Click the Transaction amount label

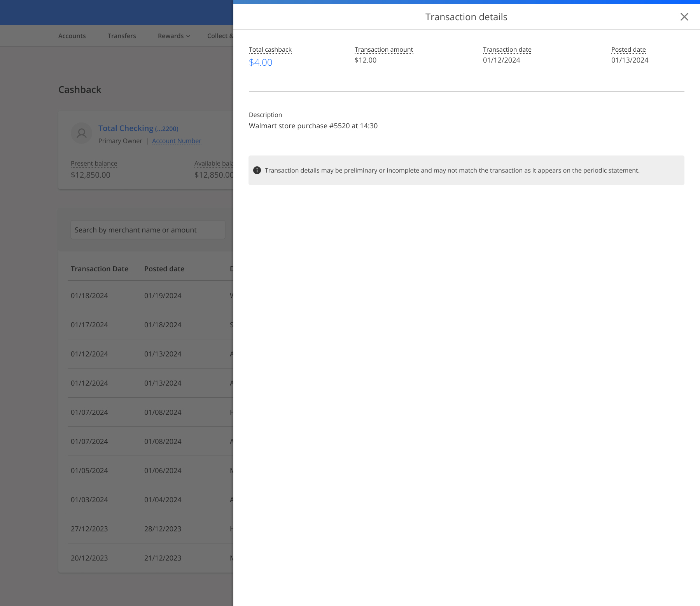click(384, 49)
